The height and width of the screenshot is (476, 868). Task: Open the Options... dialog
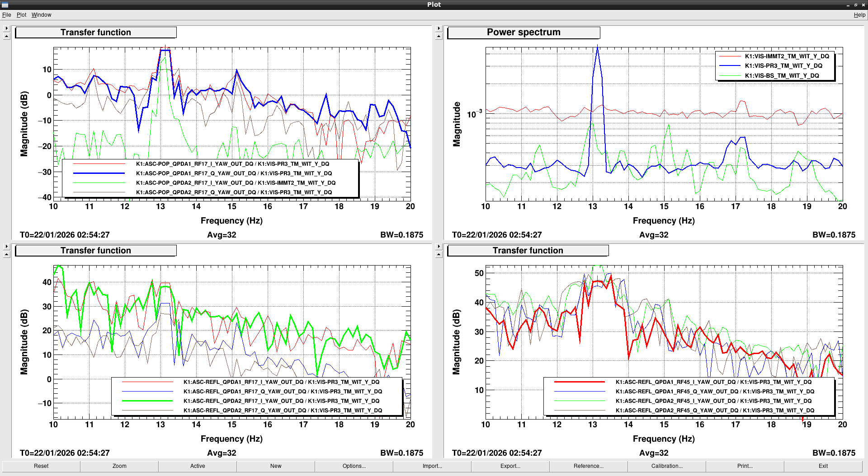click(354, 466)
